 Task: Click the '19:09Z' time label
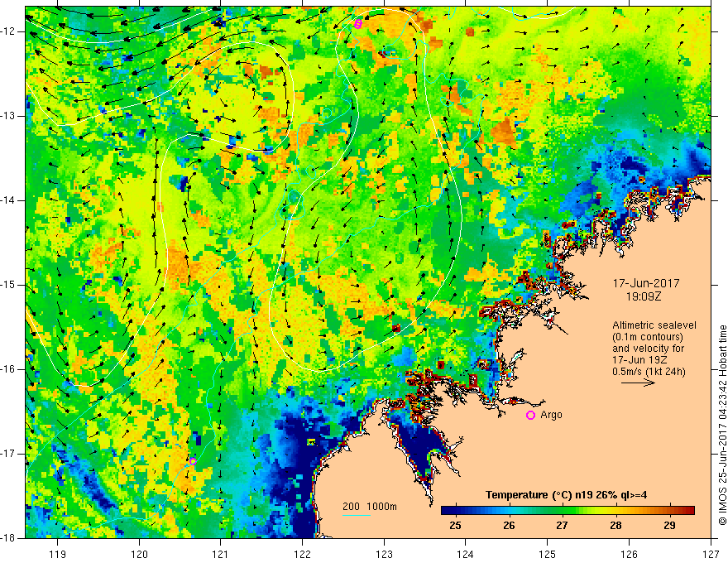[x=643, y=296]
